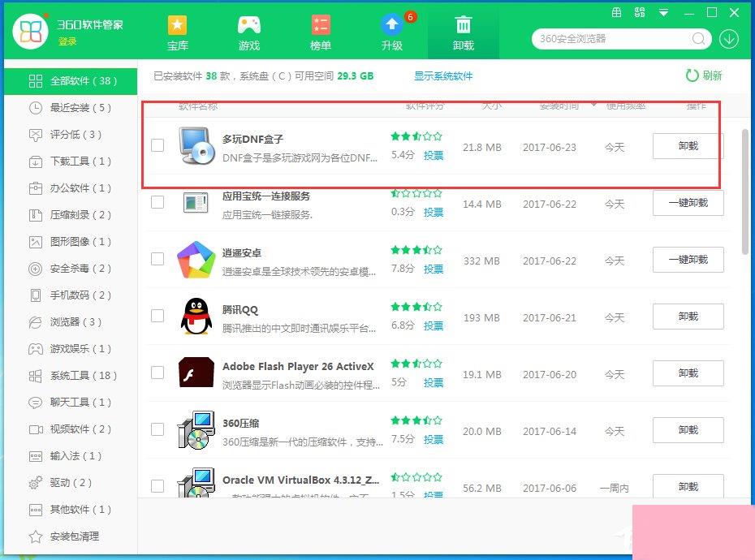The width and height of the screenshot is (755, 560).
Task: Click the 逍遥安卓 app icon
Action: click(196, 260)
